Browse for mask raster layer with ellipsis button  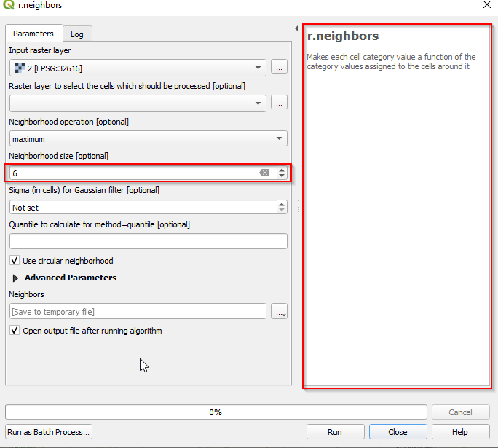tap(279, 103)
